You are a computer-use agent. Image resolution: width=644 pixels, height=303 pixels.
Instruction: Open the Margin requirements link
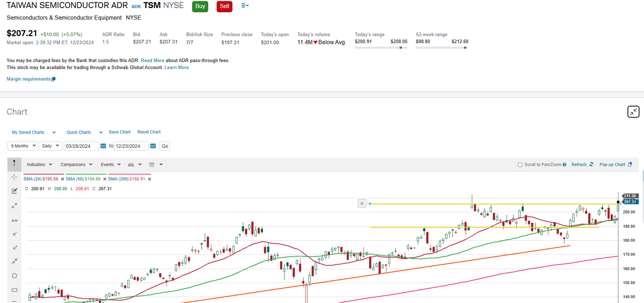click(28, 79)
